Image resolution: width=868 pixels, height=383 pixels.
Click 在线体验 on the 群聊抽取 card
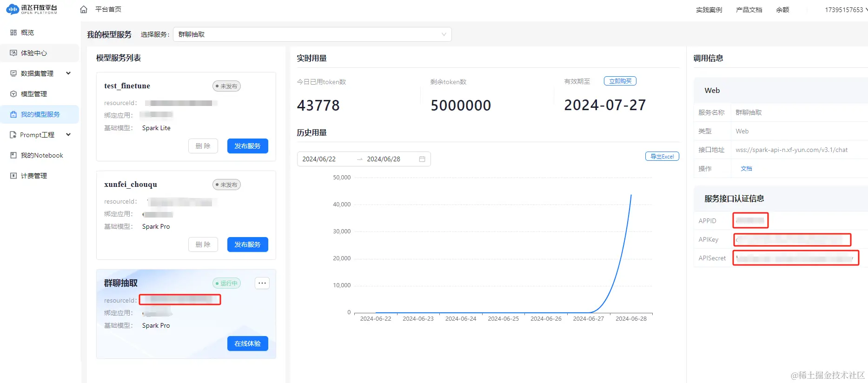248,343
